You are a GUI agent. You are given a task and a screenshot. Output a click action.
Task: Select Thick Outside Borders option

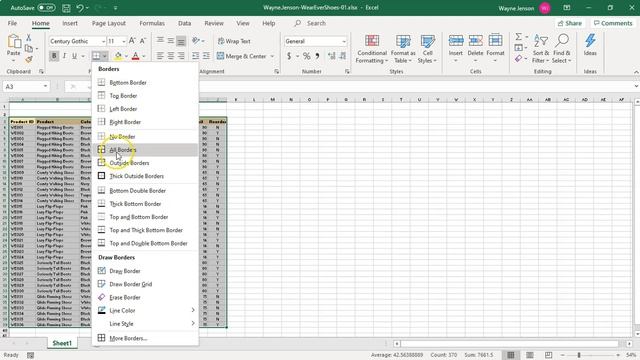[x=145, y=176]
